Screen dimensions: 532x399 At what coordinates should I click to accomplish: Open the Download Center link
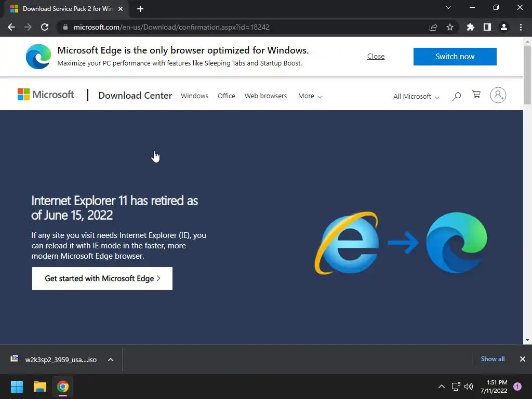pos(135,96)
